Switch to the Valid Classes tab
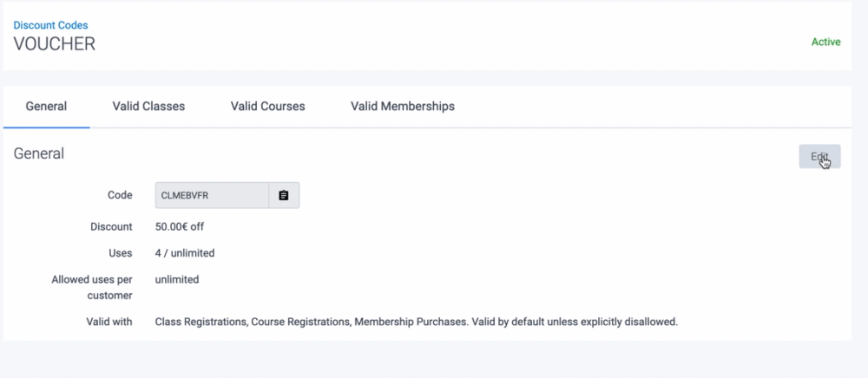Viewport: 868px width, 378px height. tap(148, 107)
